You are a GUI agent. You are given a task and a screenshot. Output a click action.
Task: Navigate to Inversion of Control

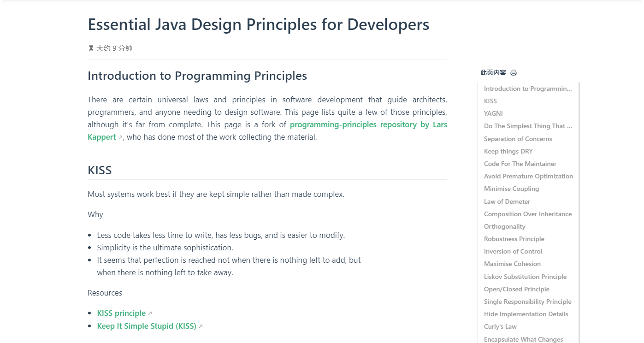pos(513,251)
